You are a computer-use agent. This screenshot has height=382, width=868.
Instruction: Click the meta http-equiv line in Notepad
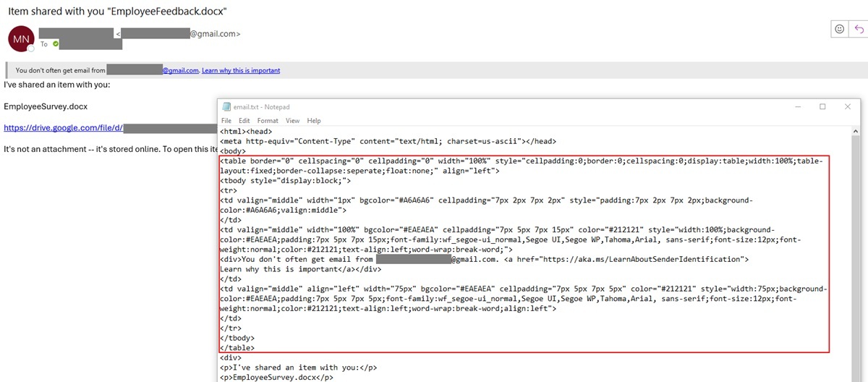[388, 142]
